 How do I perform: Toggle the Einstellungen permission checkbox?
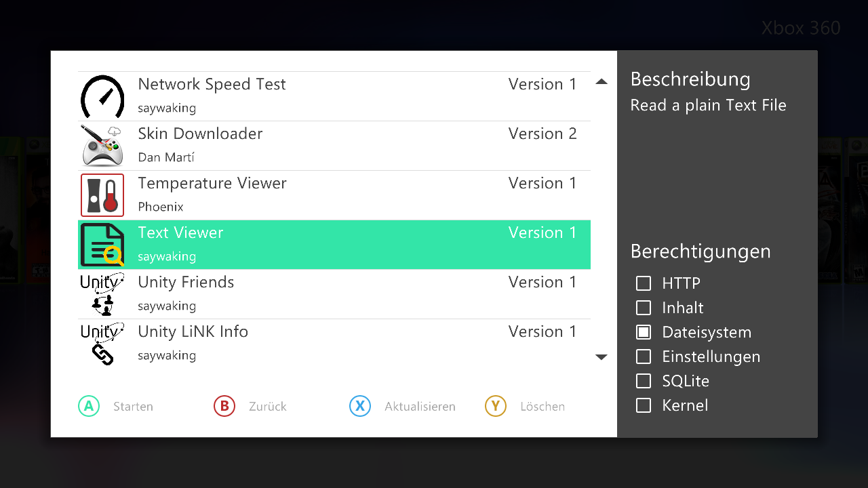pos(644,357)
